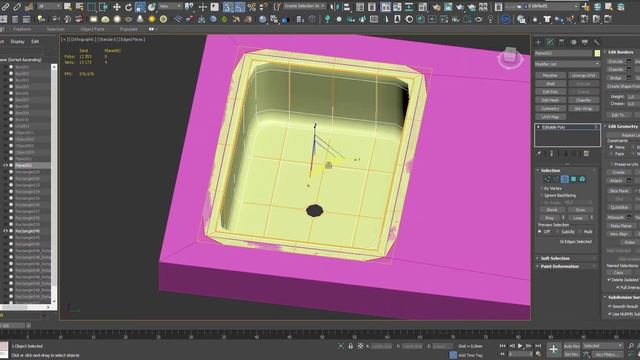640x360 pixels.
Task: Select the Off preview selection radio
Action: point(540,231)
